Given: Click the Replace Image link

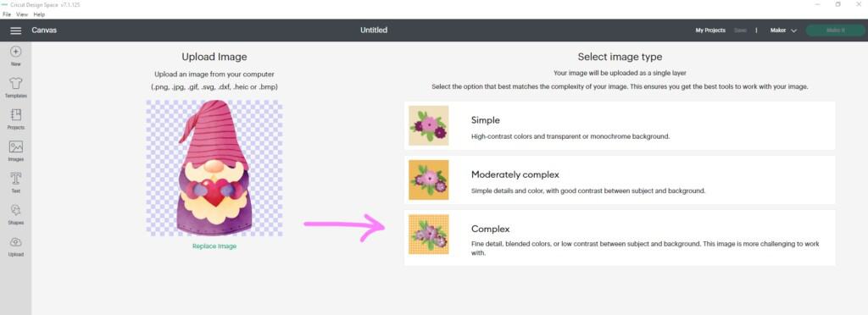Looking at the screenshot, I should click(x=214, y=246).
